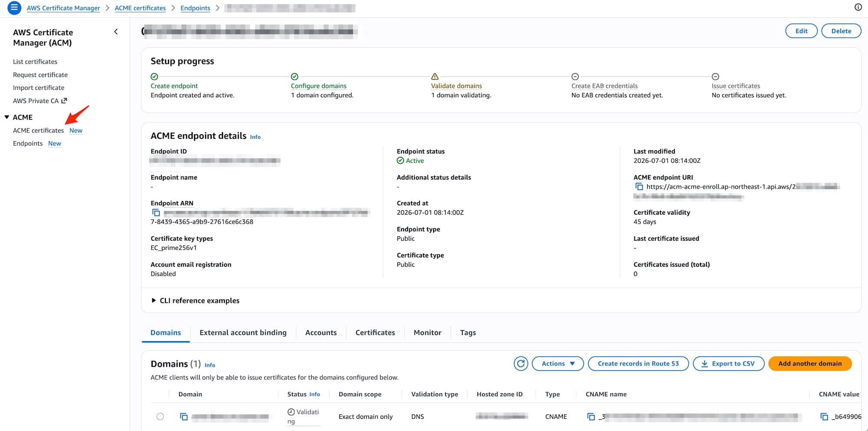Click the Edit button
The height and width of the screenshot is (431, 868).
click(802, 31)
